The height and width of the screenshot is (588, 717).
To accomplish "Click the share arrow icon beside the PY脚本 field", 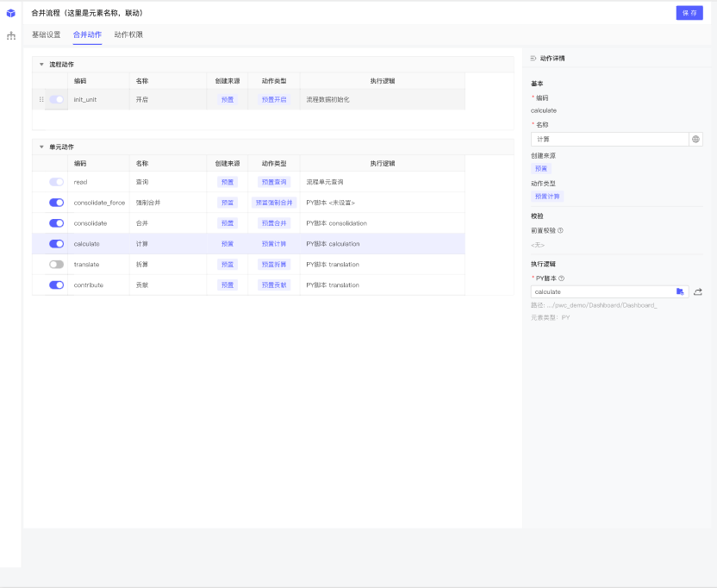I will (x=698, y=291).
